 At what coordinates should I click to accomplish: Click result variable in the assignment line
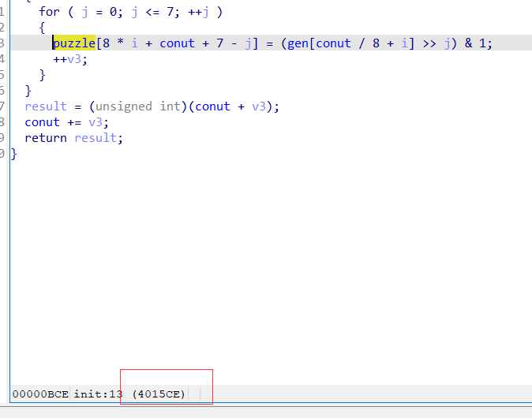[46, 106]
